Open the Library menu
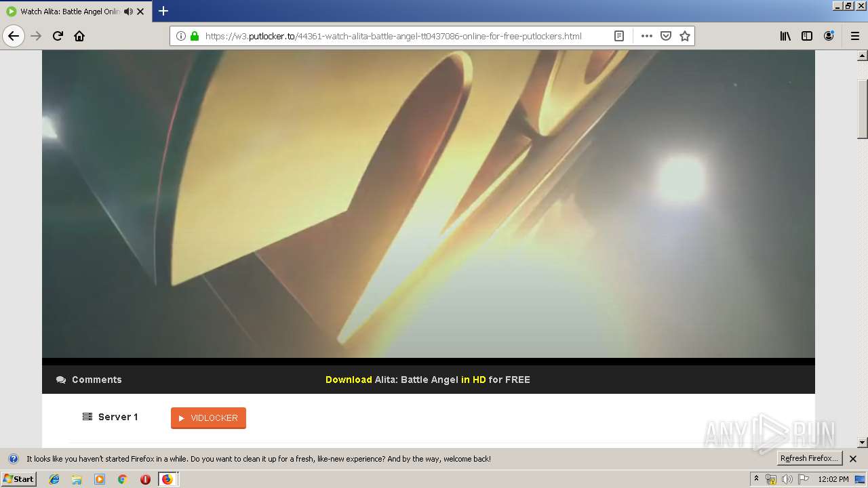This screenshot has height=488, width=868. [x=785, y=36]
